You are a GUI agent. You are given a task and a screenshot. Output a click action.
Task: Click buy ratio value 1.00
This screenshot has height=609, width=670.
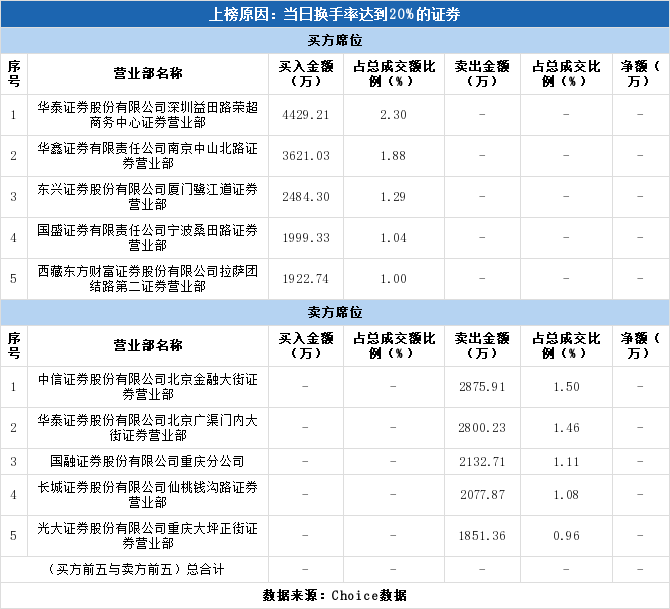394,279
